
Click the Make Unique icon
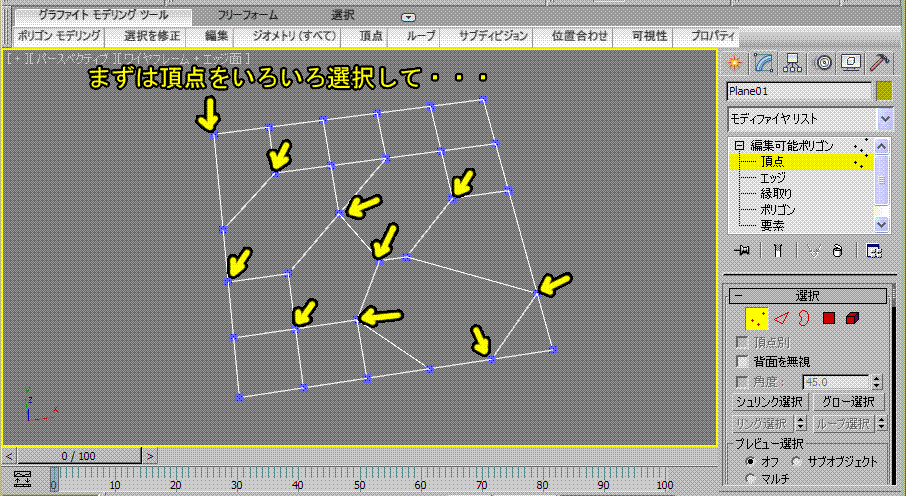(814, 251)
